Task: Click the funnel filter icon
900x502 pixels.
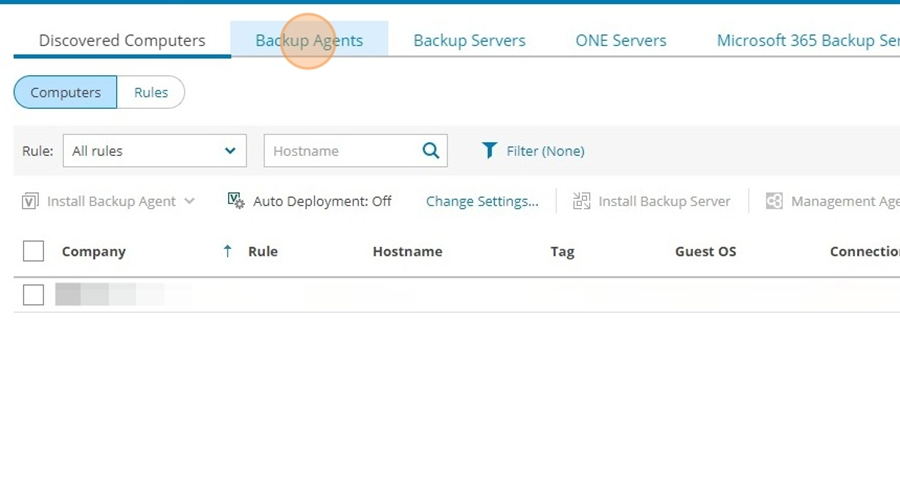Action: (x=489, y=150)
